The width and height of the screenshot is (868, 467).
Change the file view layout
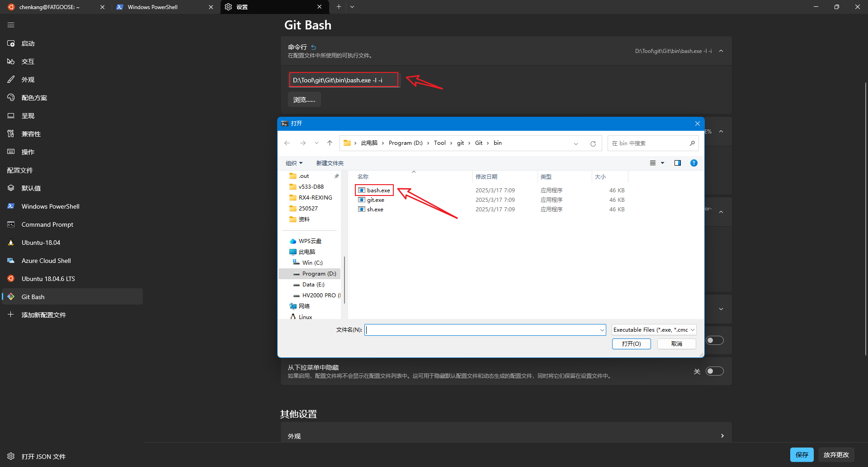pyautogui.click(x=652, y=163)
